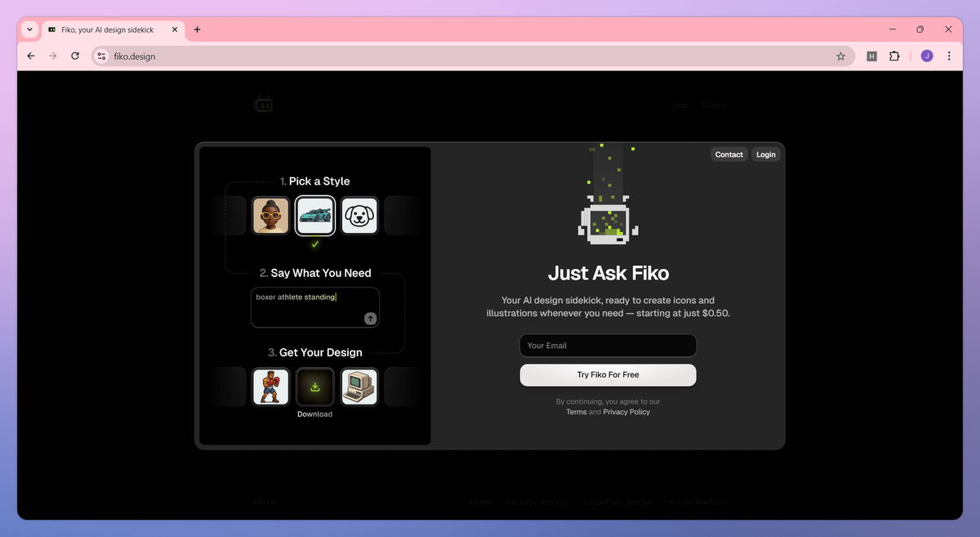
Task: Click the Login button in dialog
Action: (x=766, y=154)
